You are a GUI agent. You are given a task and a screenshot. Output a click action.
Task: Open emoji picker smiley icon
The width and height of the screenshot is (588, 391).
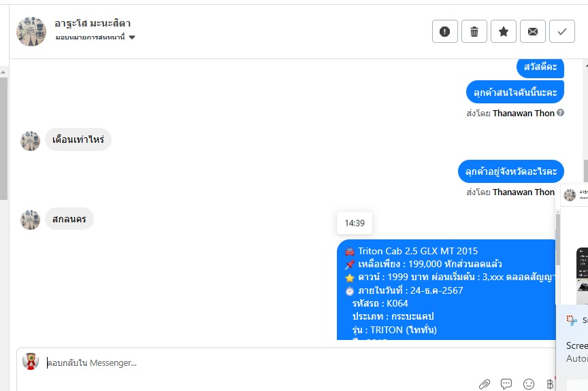tap(529, 384)
